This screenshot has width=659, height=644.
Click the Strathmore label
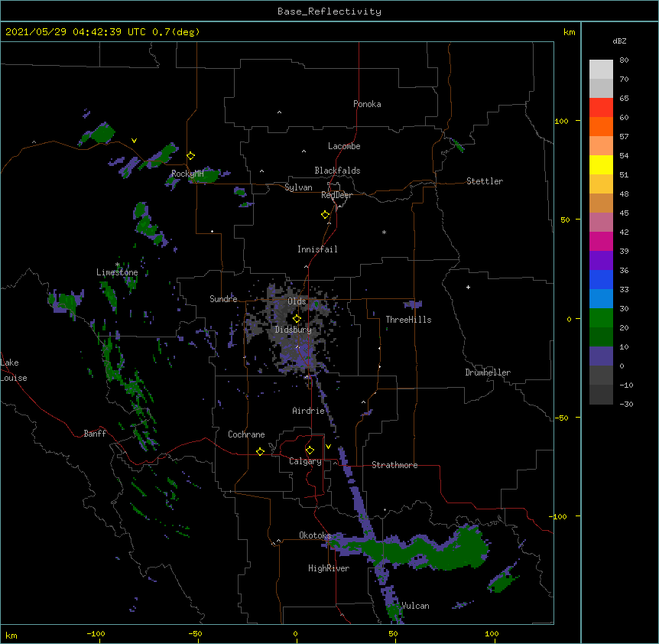pos(394,465)
